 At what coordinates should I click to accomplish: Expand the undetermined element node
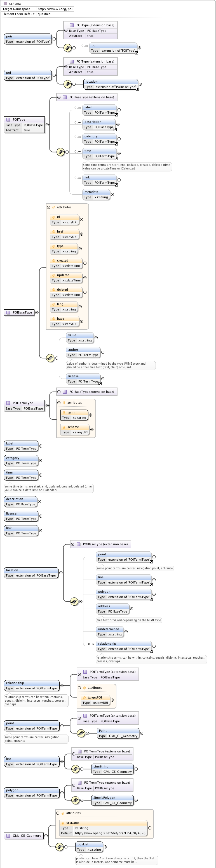click(x=126, y=632)
